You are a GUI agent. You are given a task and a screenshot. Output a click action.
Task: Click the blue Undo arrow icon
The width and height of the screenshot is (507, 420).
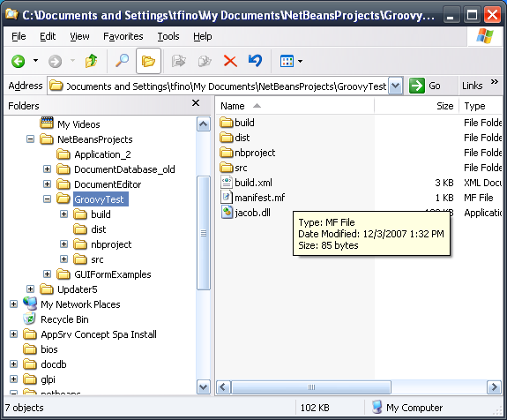coord(256,61)
